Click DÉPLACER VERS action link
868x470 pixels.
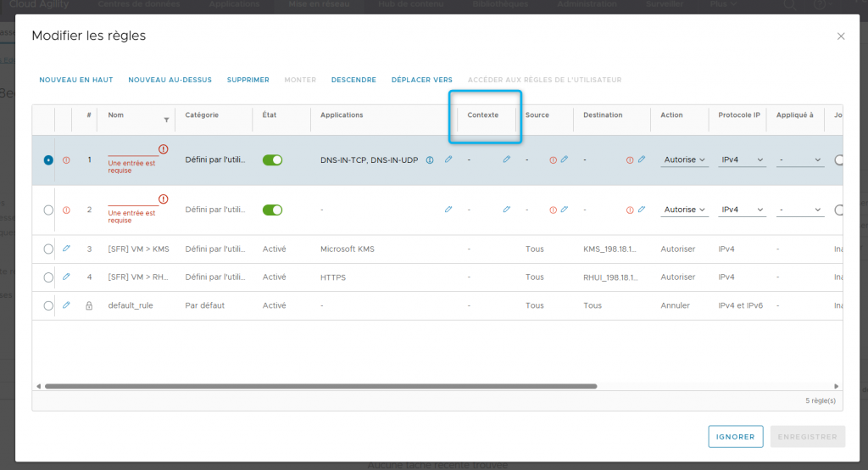421,80
